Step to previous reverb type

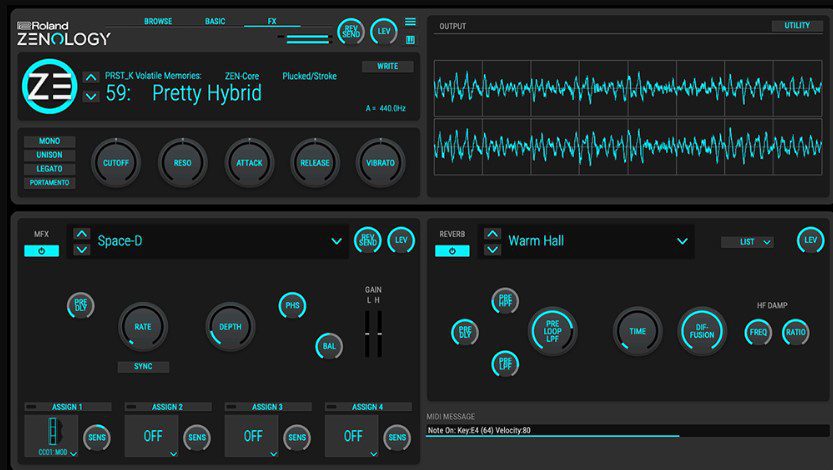tap(492, 234)
